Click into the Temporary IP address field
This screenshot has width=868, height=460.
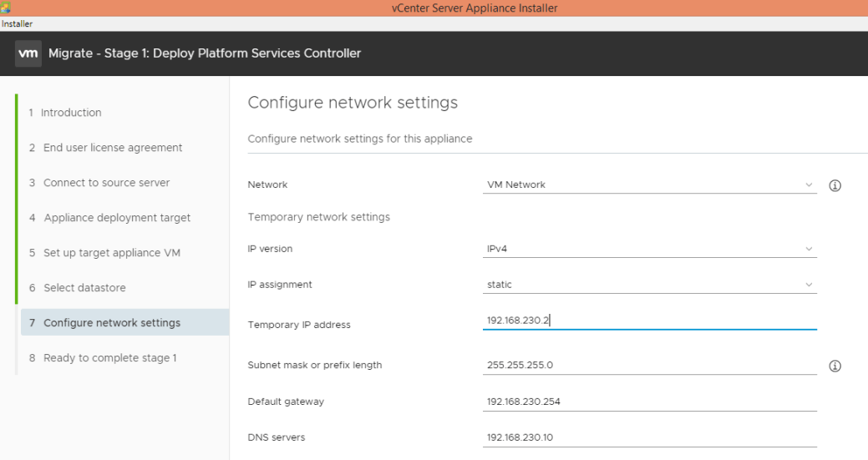pos(650,320)
